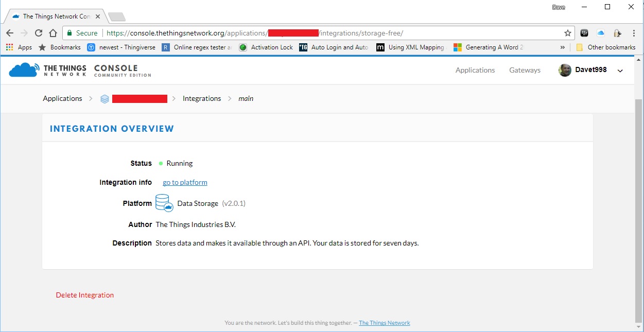Click the Delete Integration link

tap(85, 295)
